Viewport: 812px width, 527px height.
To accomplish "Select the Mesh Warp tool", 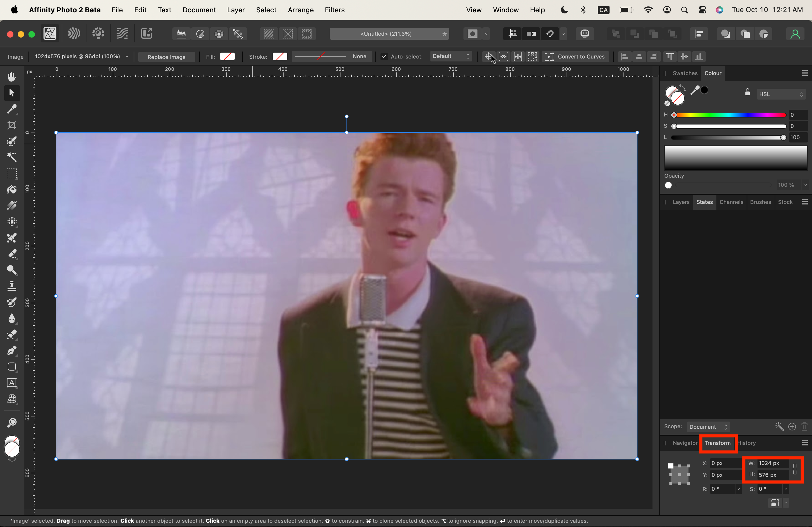I will 12,399.
